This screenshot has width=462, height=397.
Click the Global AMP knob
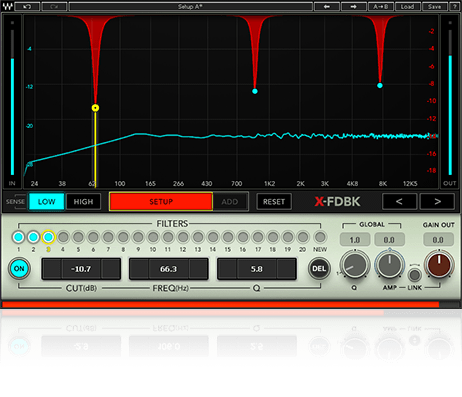[x=389, y=265]
